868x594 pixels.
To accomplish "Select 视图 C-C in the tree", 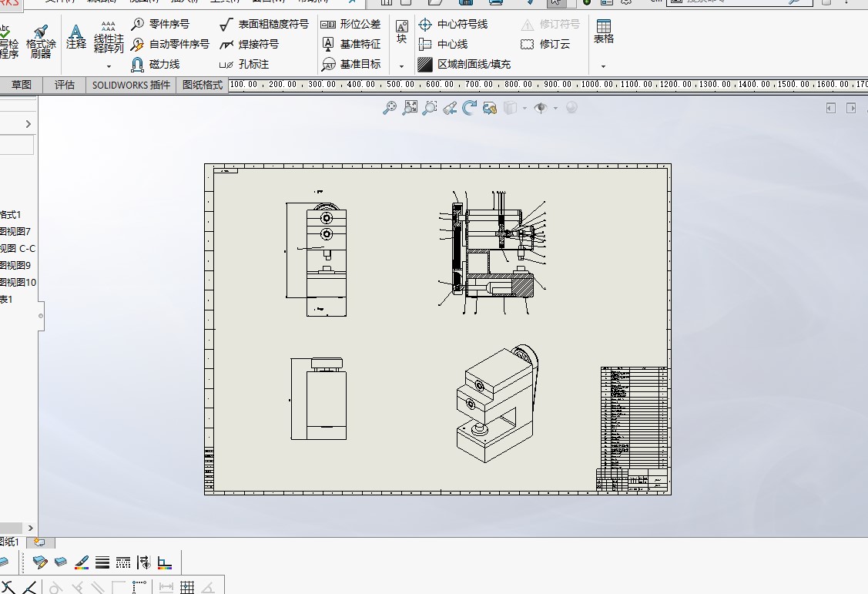I will (x=18, y=249).
